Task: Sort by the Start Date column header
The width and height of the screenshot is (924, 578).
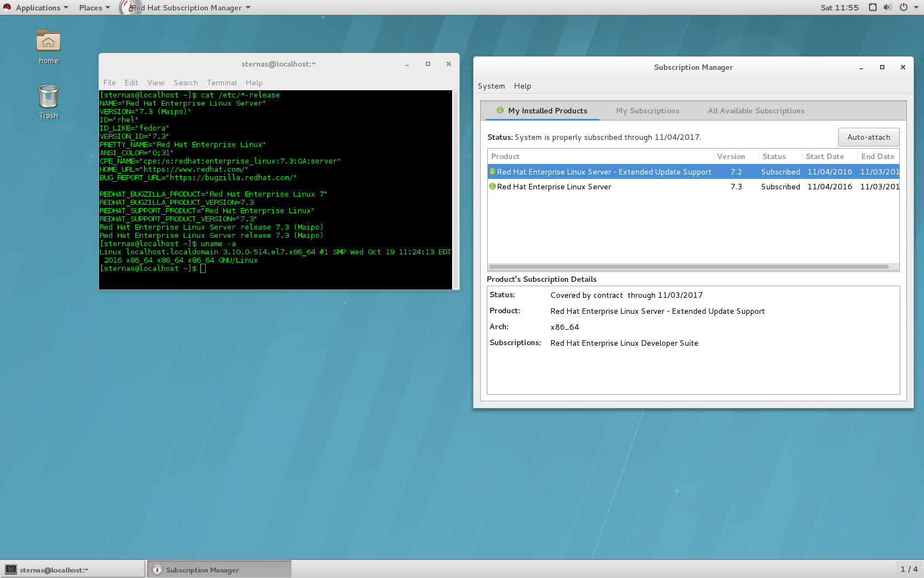Action: (x=829, y=156)
